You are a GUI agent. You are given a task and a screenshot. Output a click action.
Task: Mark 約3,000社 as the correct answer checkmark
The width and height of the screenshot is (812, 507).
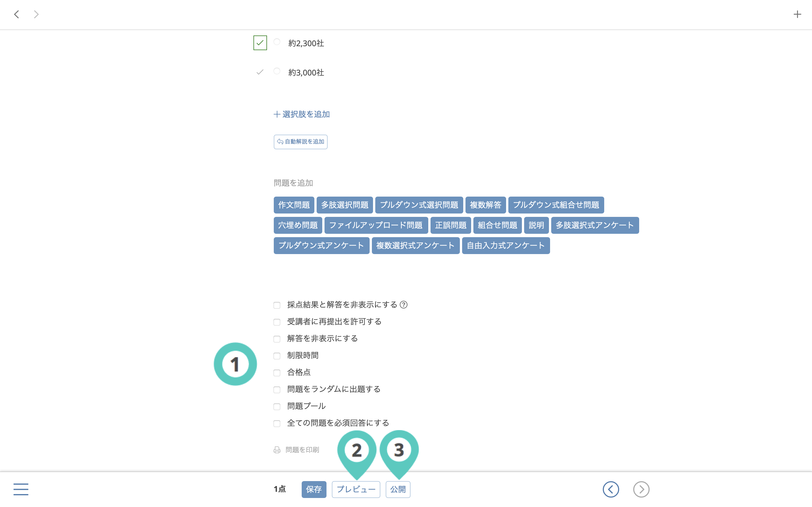pyautogui.click(x=260, y=72)
